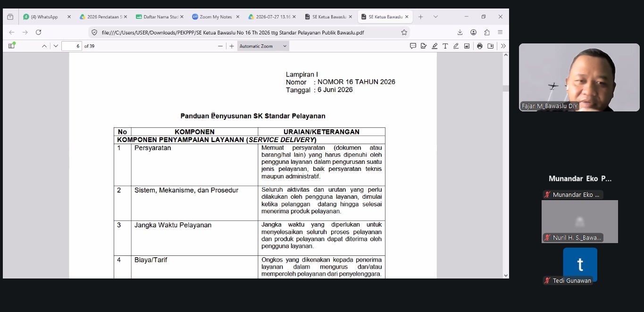Close the active SE Ketua Bawaslu tab

[407, 17]
